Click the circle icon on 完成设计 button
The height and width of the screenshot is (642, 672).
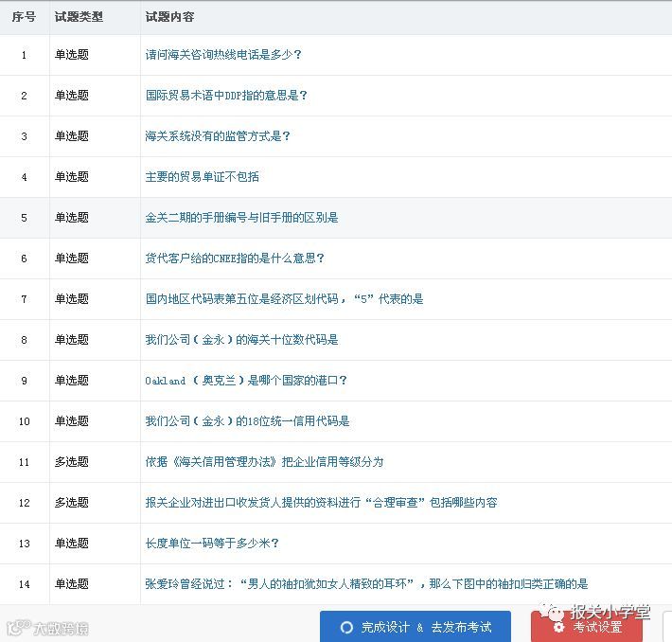click(x=346, y=628)
